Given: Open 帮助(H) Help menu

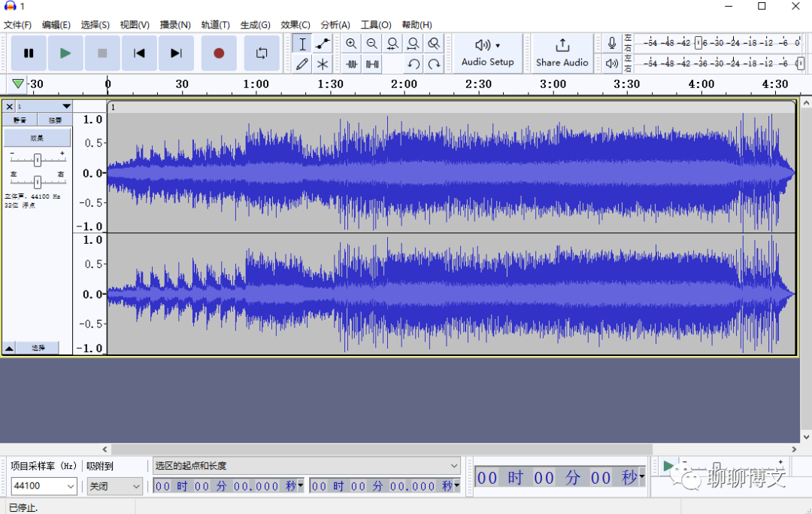Looking at the screenshot, I should (417, 25).
